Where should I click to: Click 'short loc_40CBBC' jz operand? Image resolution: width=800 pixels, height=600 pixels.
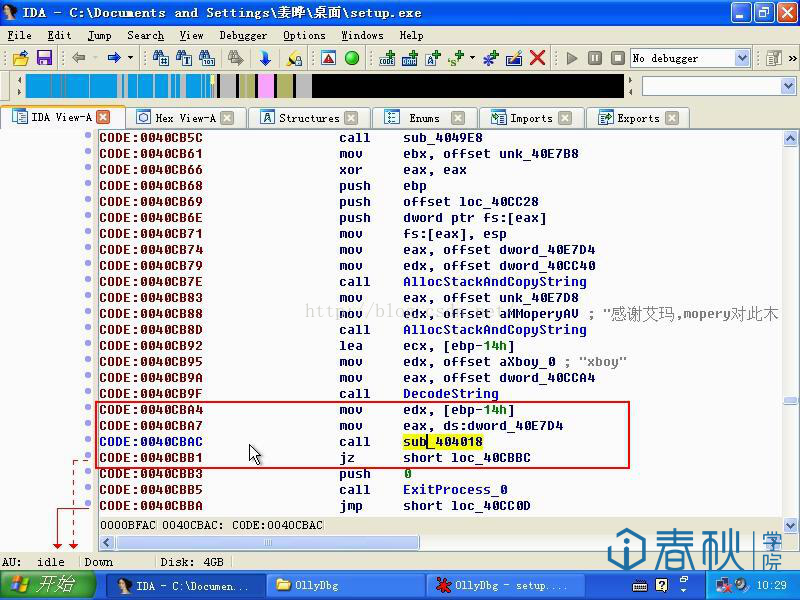(466, 458)
